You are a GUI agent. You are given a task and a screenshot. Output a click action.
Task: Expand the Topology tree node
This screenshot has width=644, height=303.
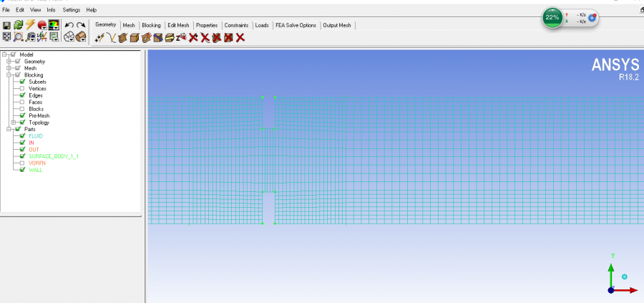pyautogui.click(x=14, y=122)
